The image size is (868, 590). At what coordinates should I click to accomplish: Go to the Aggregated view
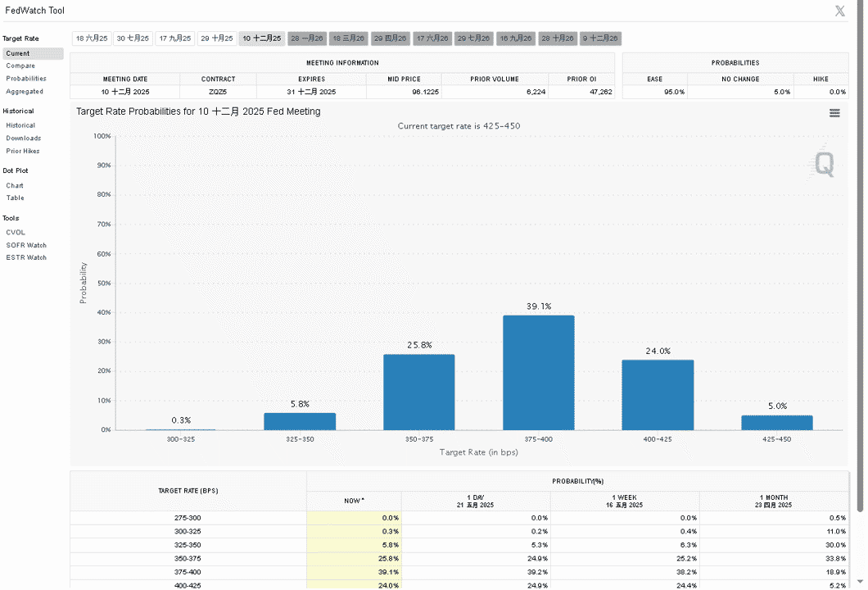point(25,92)
